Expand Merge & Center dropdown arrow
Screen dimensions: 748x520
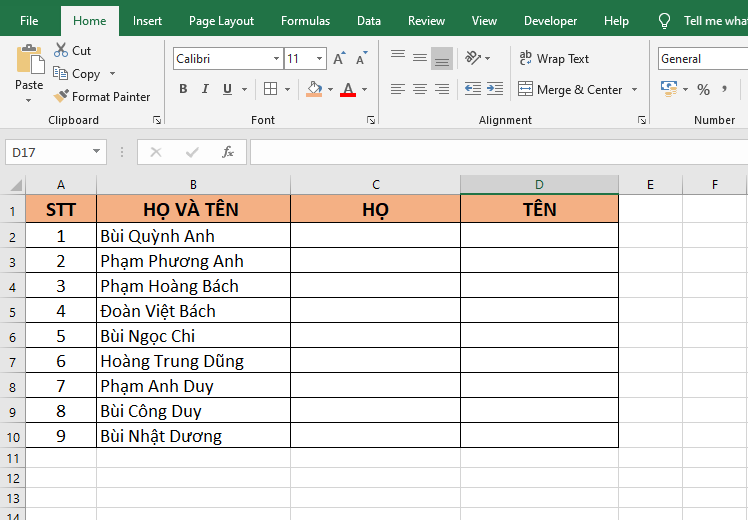pyautogui.click(x=634, y=89)
